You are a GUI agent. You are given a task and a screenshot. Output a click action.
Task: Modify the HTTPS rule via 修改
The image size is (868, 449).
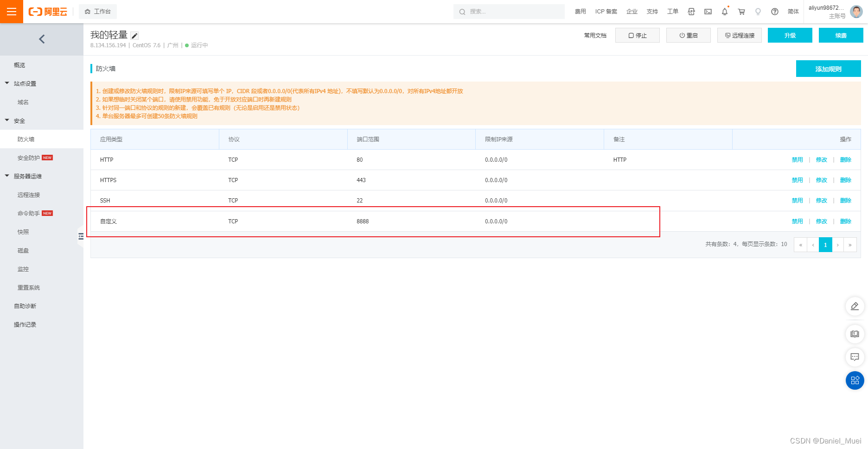821,180
